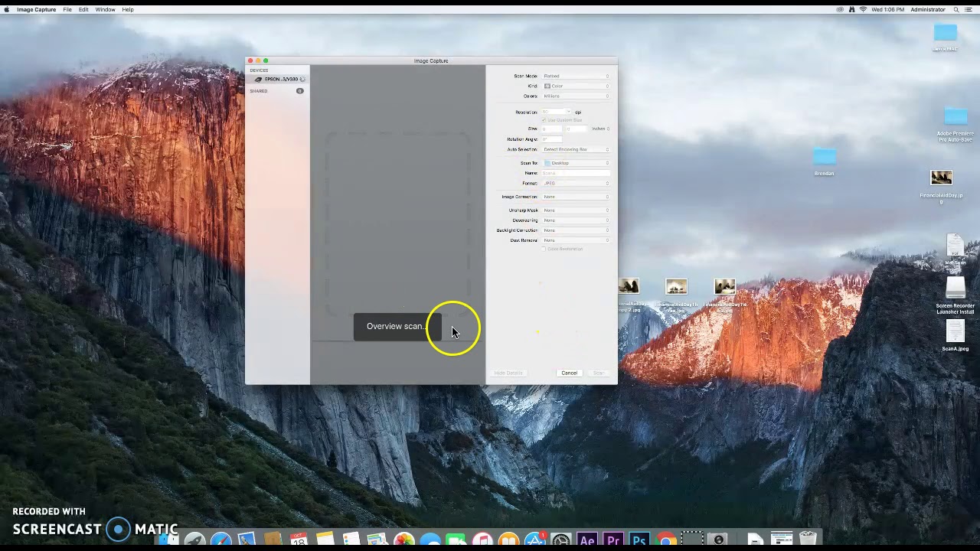Open the Unsharp Mask dropdown
The width and height of the screenshot is (980, 551).
[576, 210]
